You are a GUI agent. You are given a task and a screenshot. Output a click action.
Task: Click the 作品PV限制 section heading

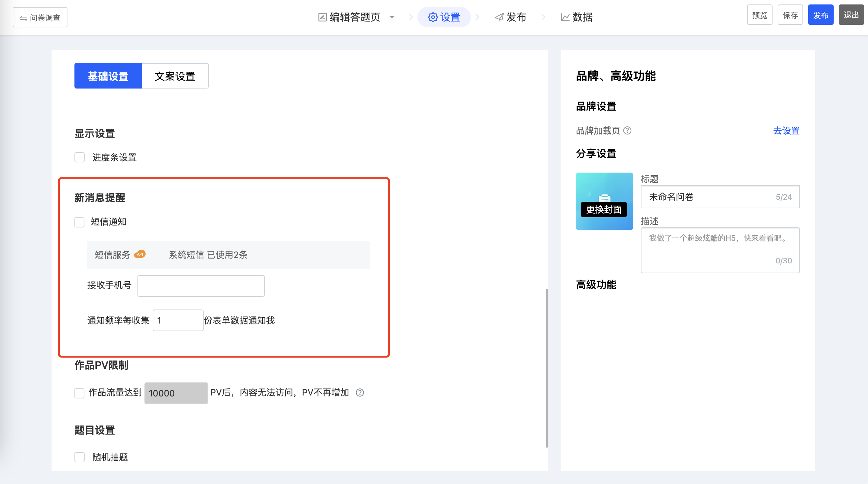(101, 365)
